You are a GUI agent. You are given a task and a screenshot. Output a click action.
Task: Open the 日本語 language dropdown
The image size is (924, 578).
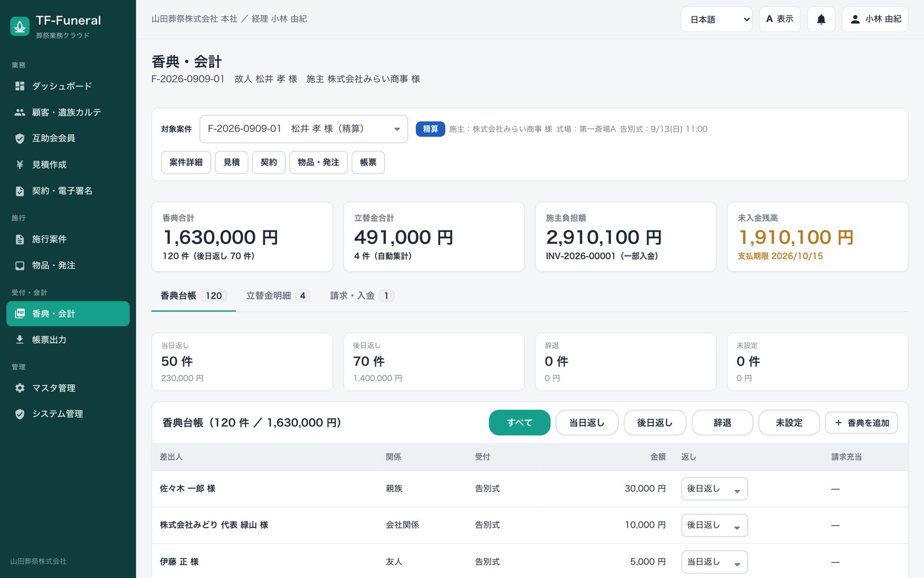pos(717,19)
